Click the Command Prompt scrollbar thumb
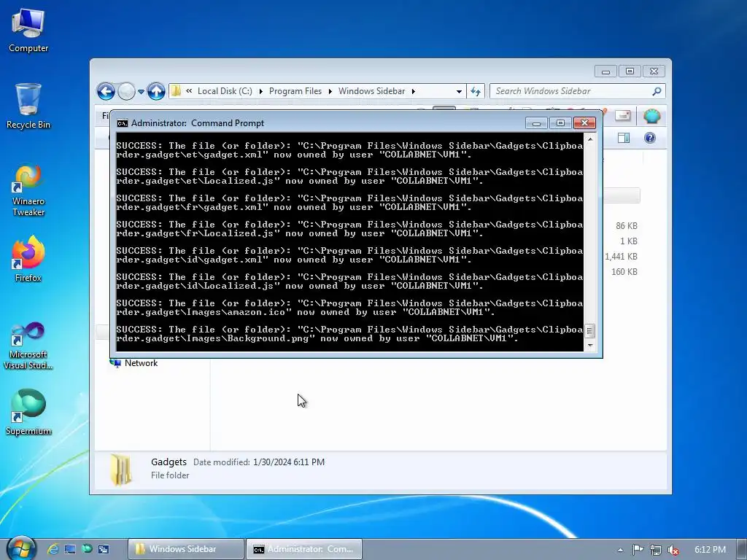Viewport: 747px width, 560px height. [x=589, y=330]
